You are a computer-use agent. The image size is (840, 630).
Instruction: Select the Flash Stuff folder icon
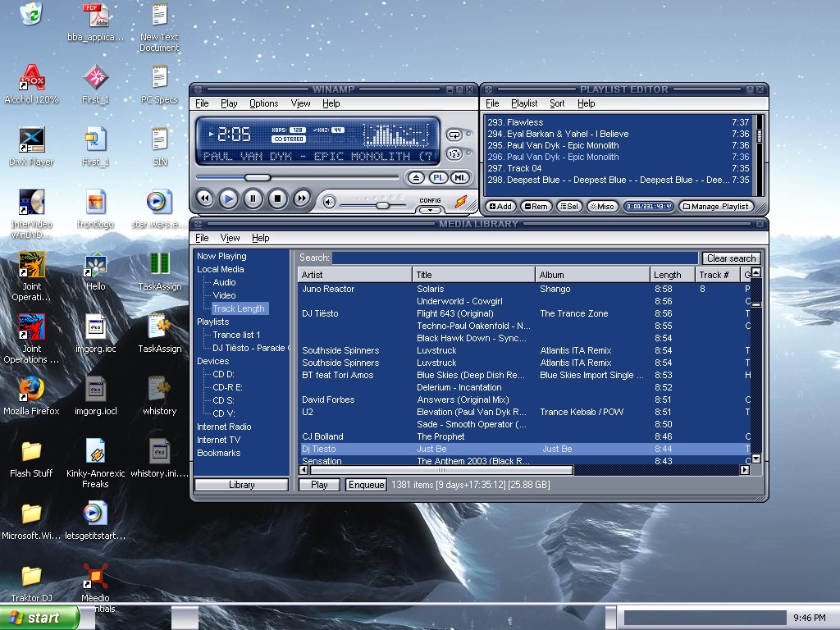(x=31, y=459)
